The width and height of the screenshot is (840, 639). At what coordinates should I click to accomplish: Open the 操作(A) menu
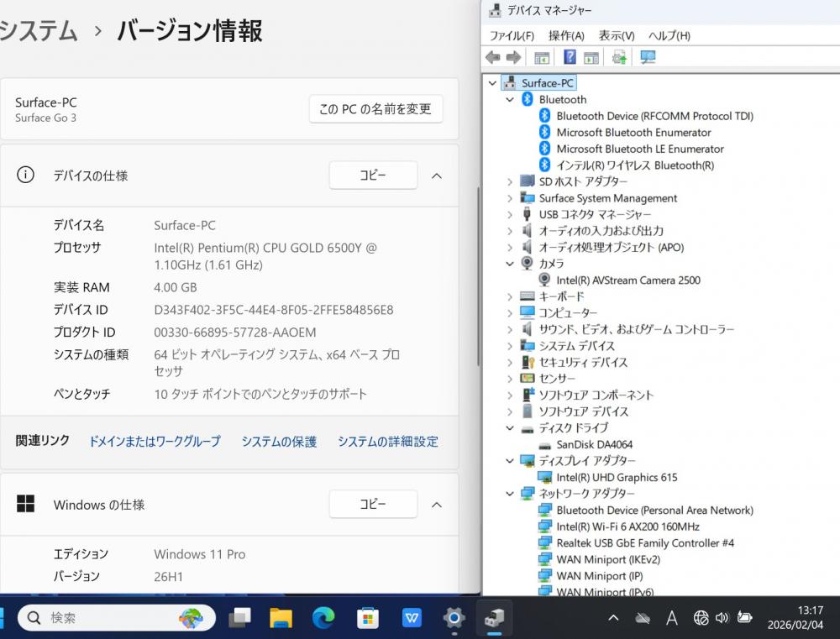566,35
